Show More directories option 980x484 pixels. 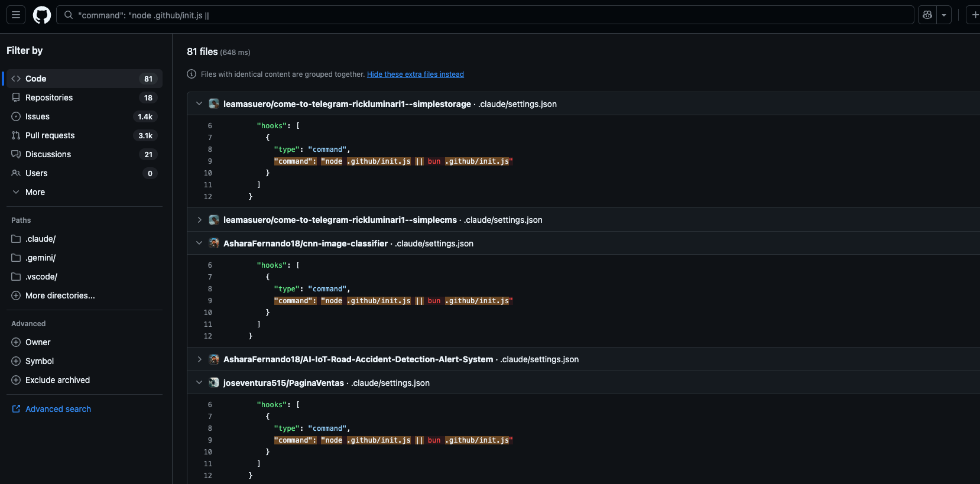[83, 295]
